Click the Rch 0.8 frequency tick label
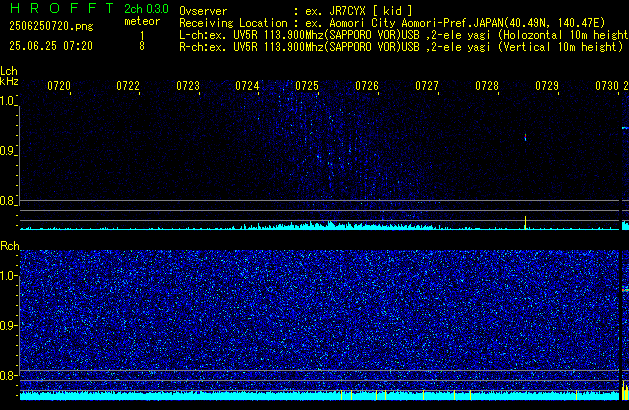This screenshot has height=410, width=629. (8, 375)
